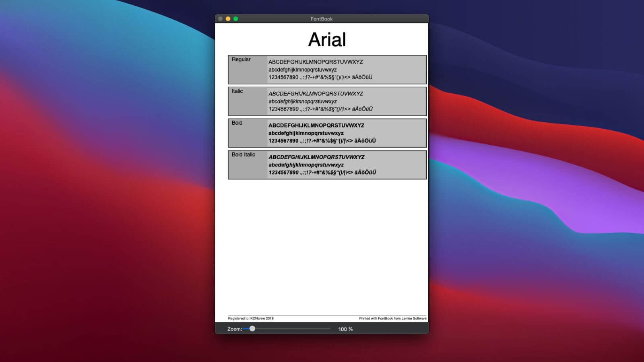Image resolution: width=644 pixels, height=362 pixels.
Task: Click the Regular numbers and symbols line
Action: 320,77
